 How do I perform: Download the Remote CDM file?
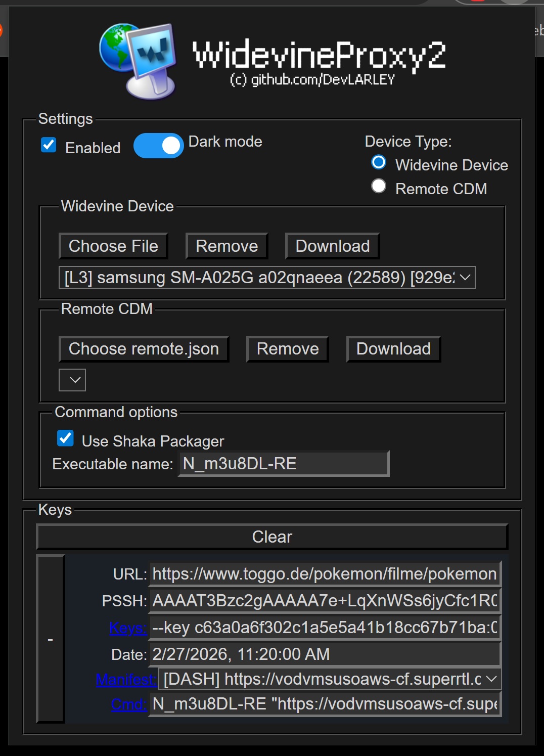click(x=393, y=349)
